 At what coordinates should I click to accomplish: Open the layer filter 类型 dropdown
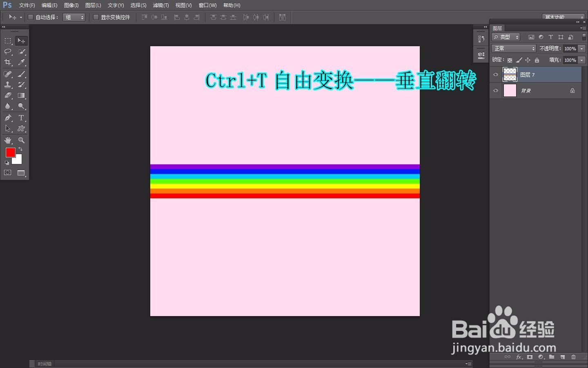tap(506, 37)
